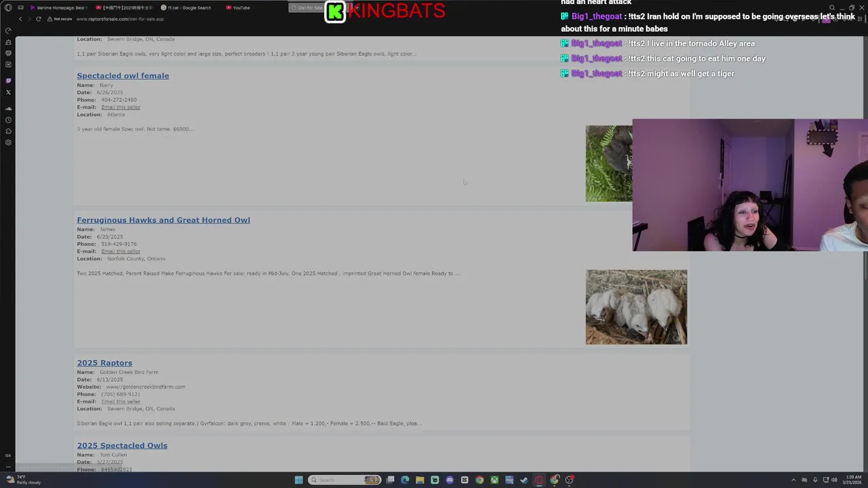Click 'Golden Creek Bird Farm' name text

(129, 372)
